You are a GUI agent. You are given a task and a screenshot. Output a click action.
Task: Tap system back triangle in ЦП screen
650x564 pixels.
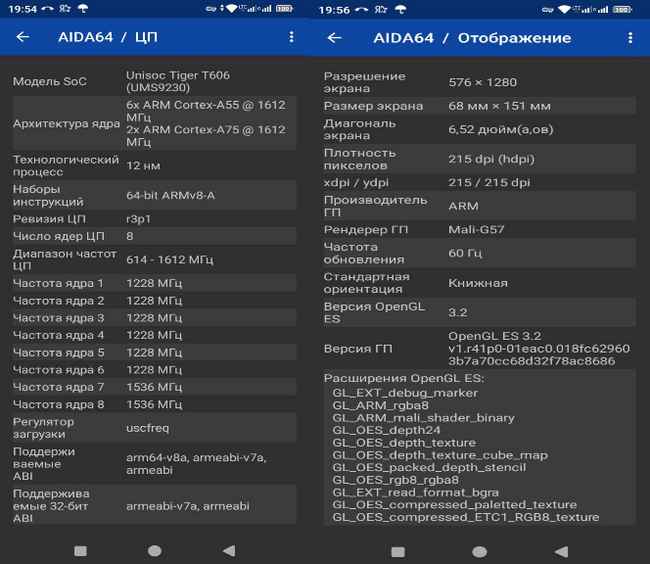[229, 551]
